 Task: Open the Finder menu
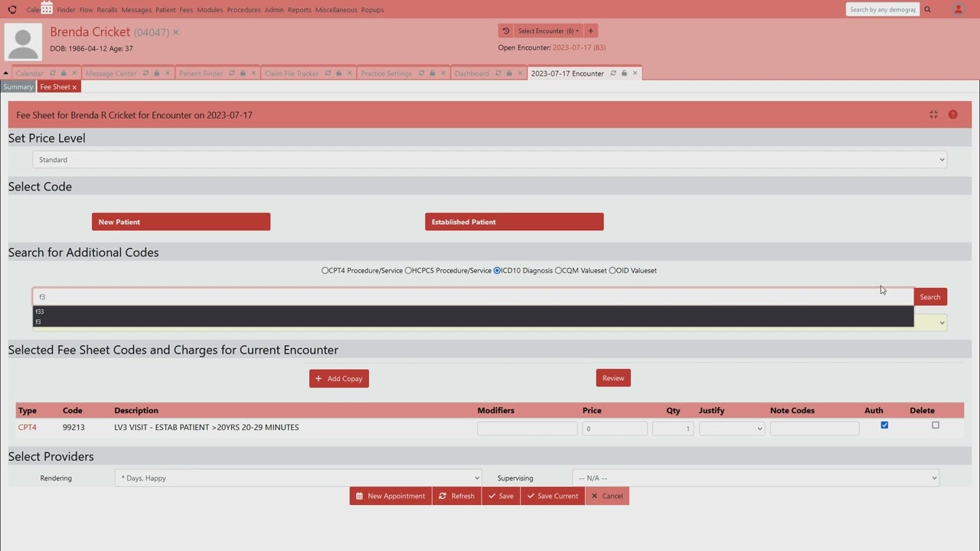click(x=66, y=10)
